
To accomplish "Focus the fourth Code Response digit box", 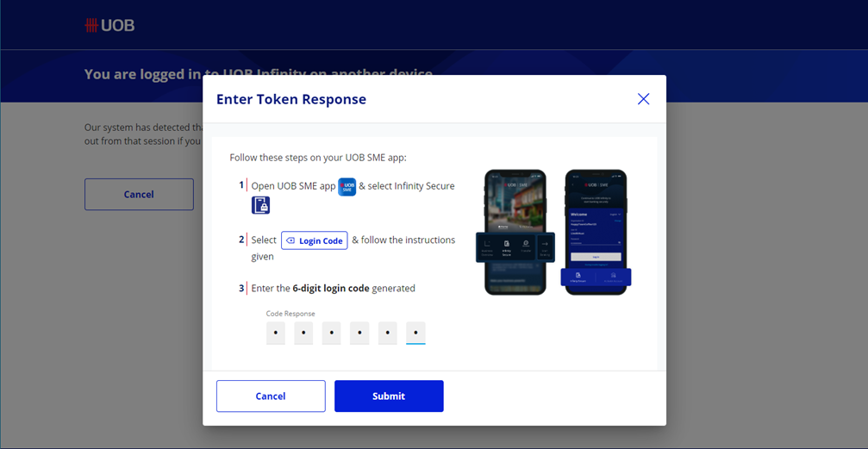I will tap(359, 334).
